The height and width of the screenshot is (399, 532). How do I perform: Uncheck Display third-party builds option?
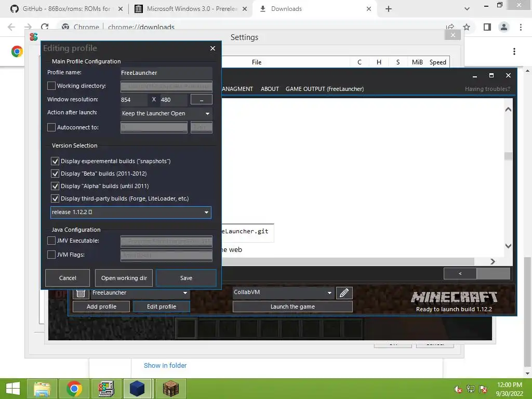point(55,198)
